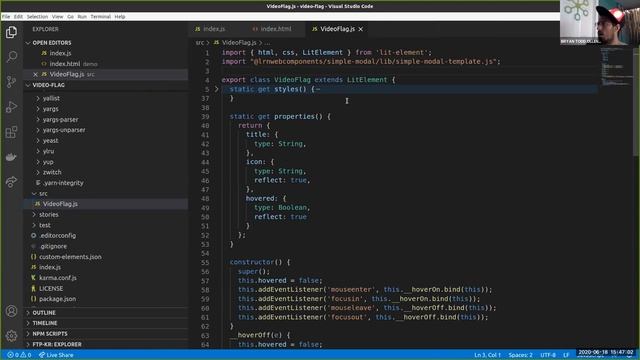Open the Extensions view icon

[x=11, y=132]
